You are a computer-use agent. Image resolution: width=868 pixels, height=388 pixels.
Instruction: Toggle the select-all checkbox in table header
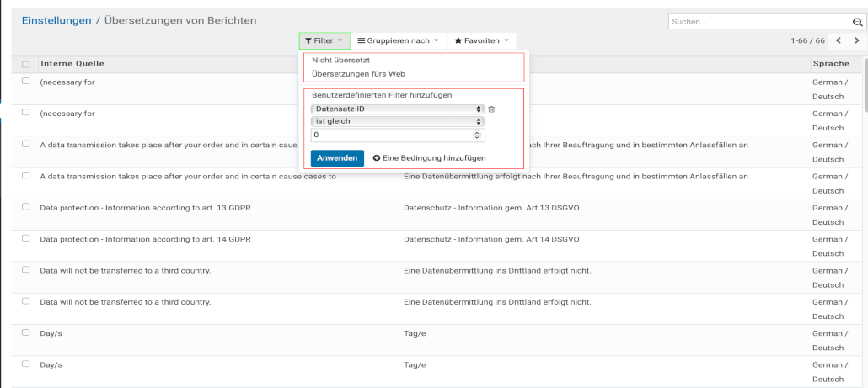pyautogui.click(x=26, y=65)
